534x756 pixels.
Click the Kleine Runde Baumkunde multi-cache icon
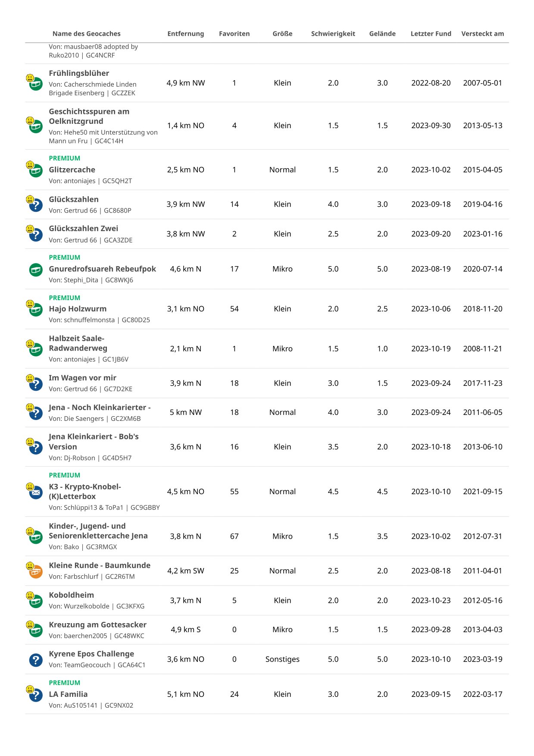click(x=35, y=571)
